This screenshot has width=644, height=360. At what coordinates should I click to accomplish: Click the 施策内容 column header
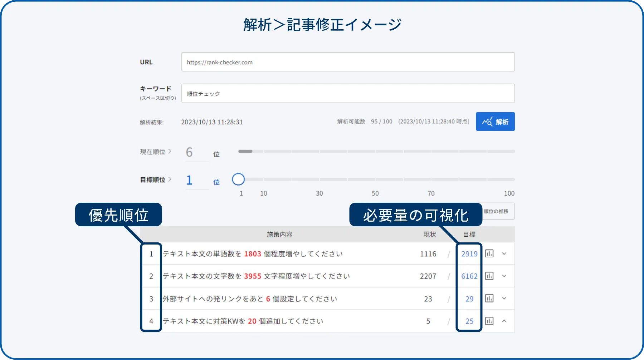tap(279, 235)
